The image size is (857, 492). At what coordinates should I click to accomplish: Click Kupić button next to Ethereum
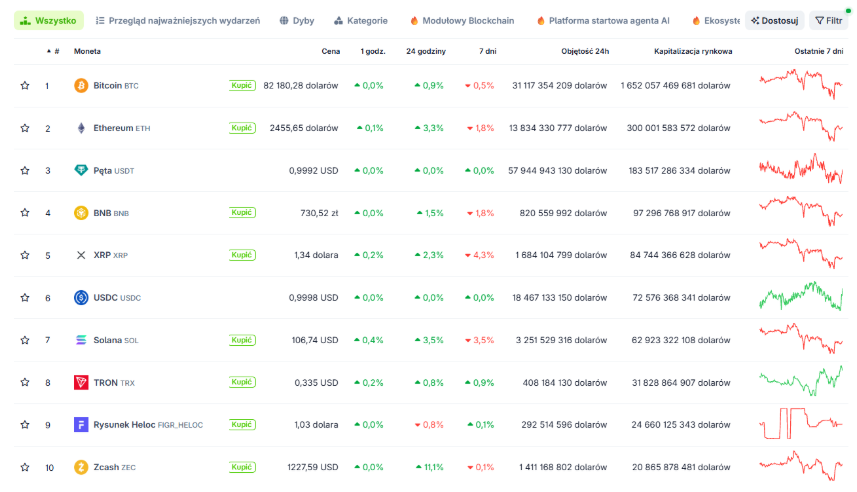pos(242,128)
